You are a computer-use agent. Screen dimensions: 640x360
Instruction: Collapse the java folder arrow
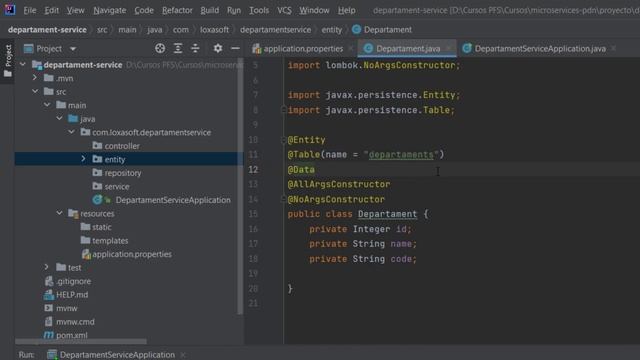[x=60, y=118]
